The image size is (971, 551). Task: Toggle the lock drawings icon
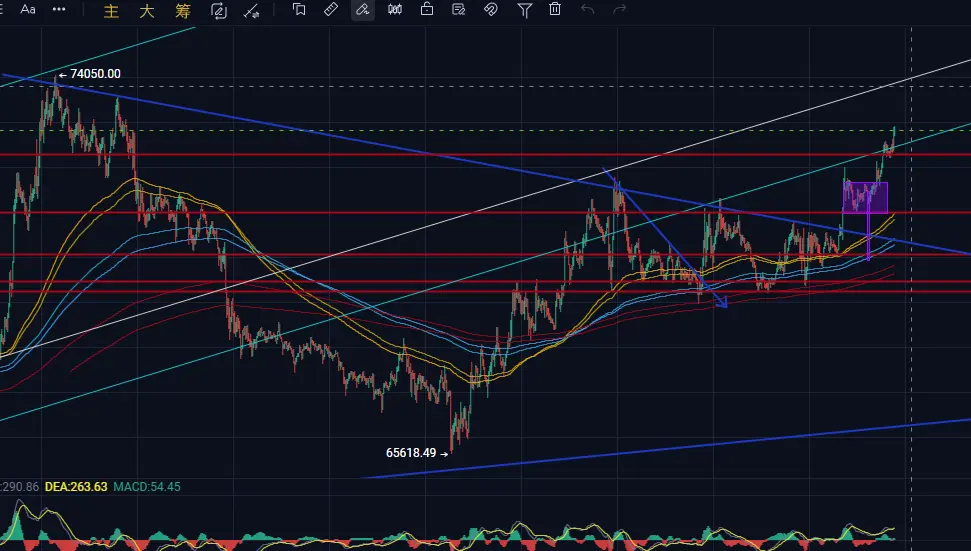pos(427,9)
